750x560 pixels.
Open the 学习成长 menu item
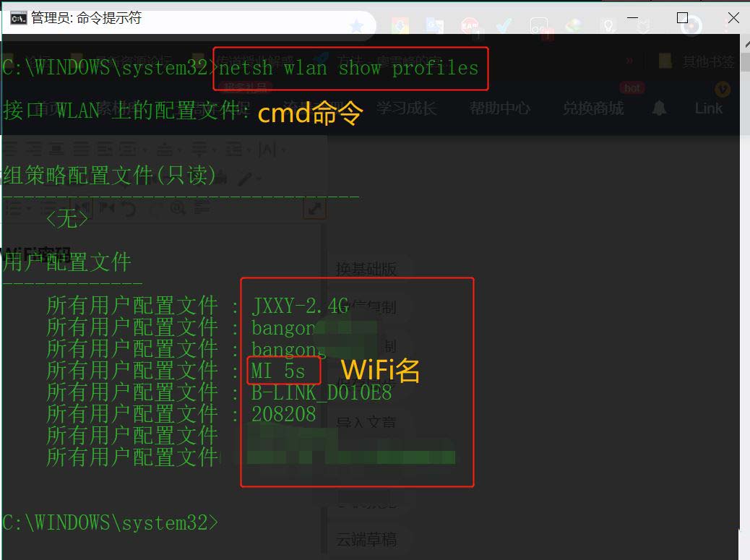pyautogui.click(x=406, y=108)
